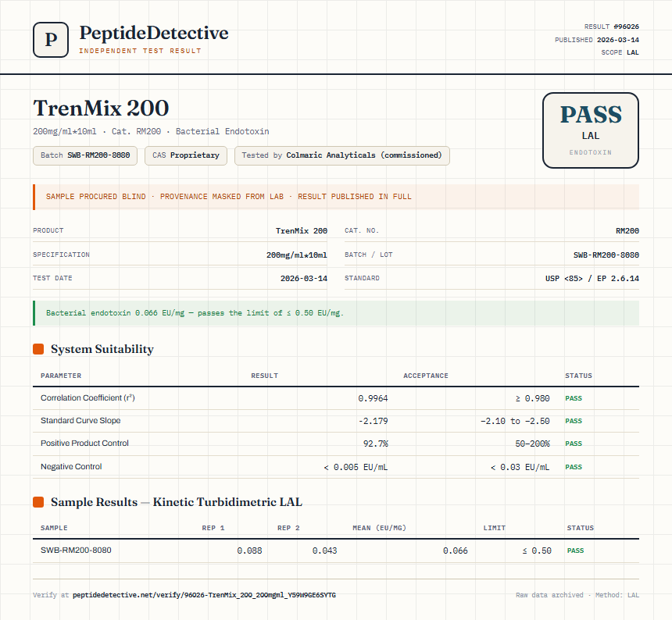Click the INDEPENDENT TEST RESULT tagline
Screen dimensions: 672x620
pos(140,51)
